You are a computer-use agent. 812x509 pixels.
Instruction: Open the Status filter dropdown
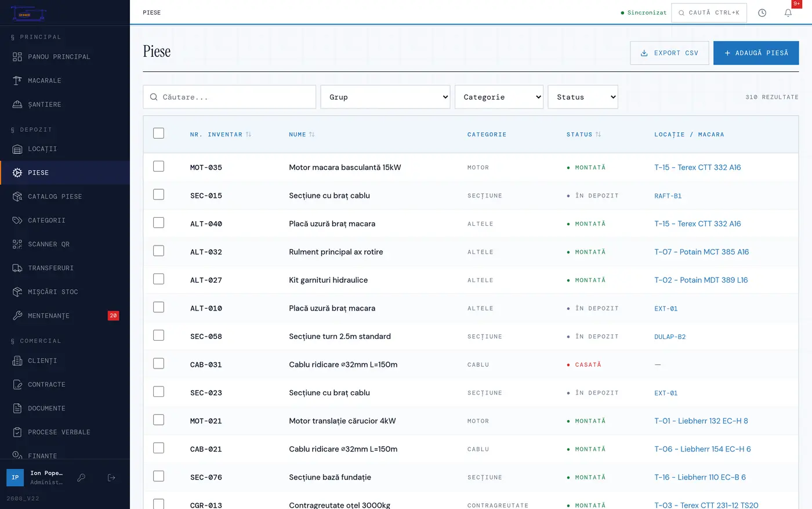click(x=583, y=97)
